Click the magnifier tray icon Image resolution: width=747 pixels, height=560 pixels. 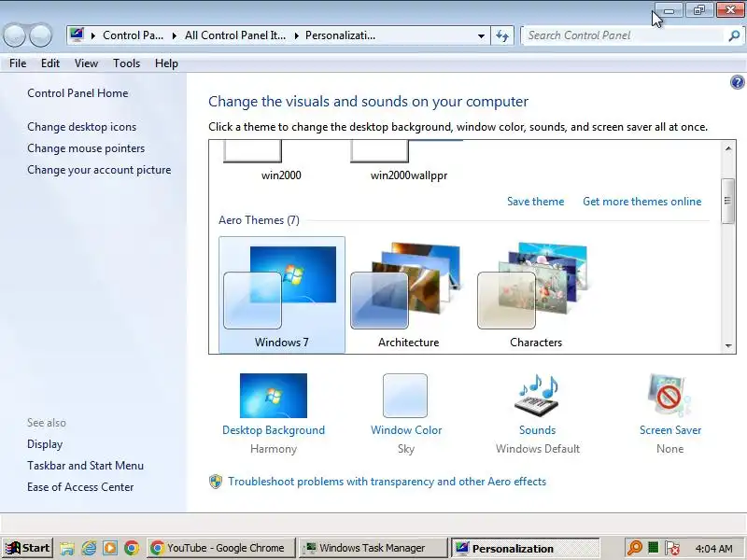[635, 548]
